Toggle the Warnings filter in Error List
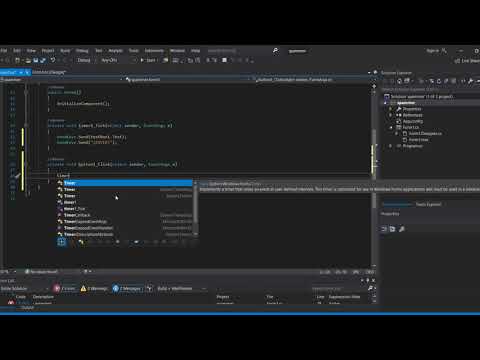 click(94, 289)
